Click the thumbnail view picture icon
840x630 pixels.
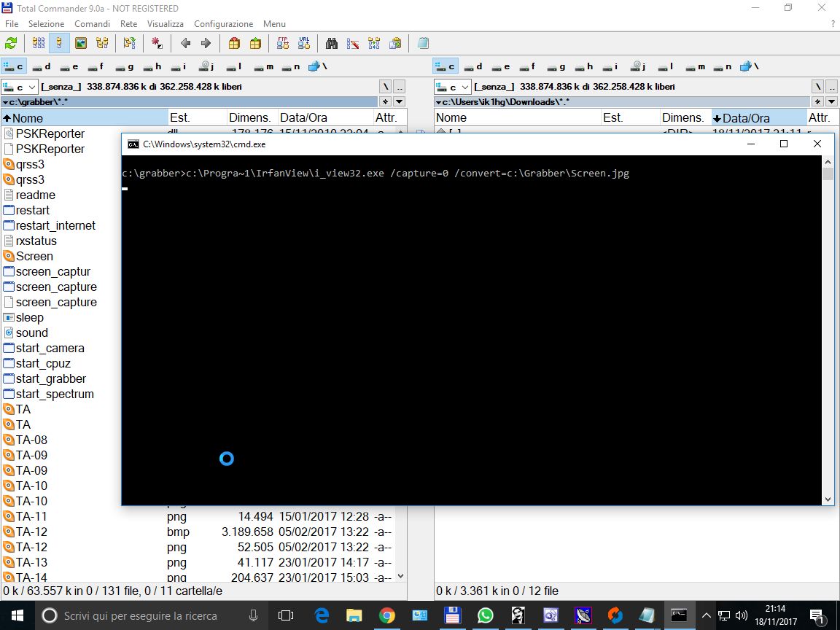[81, 43]
